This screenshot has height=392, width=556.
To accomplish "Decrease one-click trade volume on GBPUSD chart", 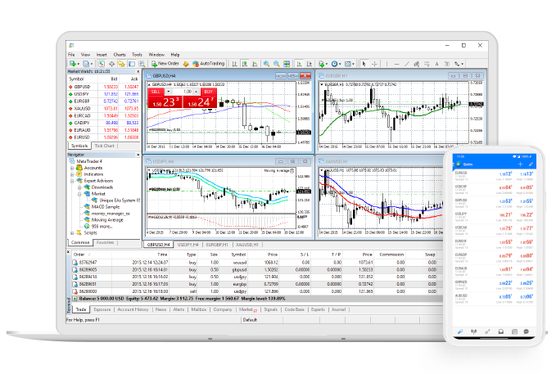I will (x=169, y=92).
